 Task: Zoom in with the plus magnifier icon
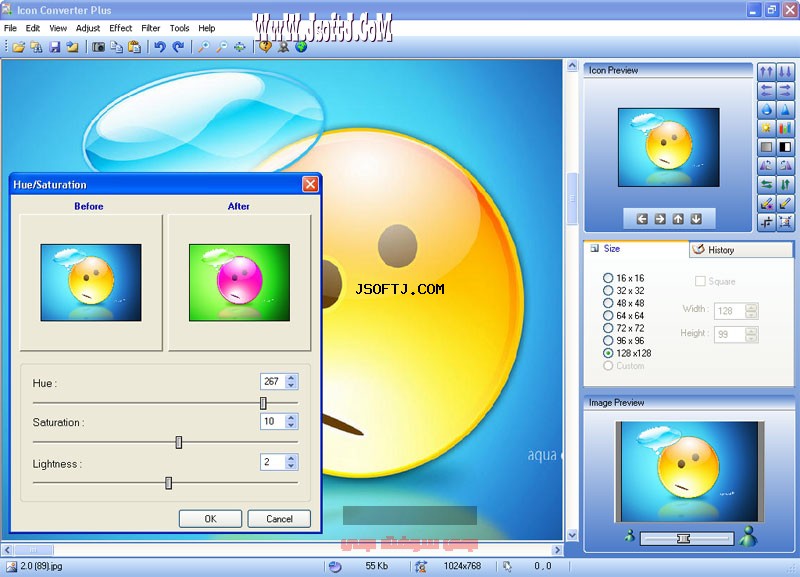click(204, 47)
